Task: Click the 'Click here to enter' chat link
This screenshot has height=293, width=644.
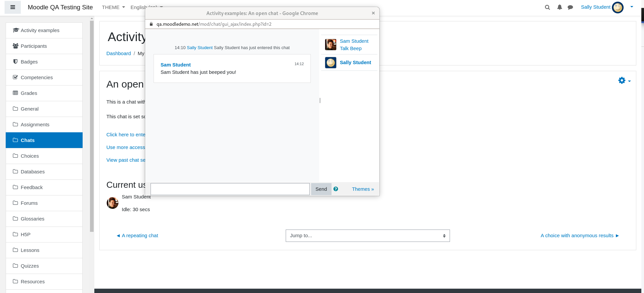Action: [x=126, y=135]
